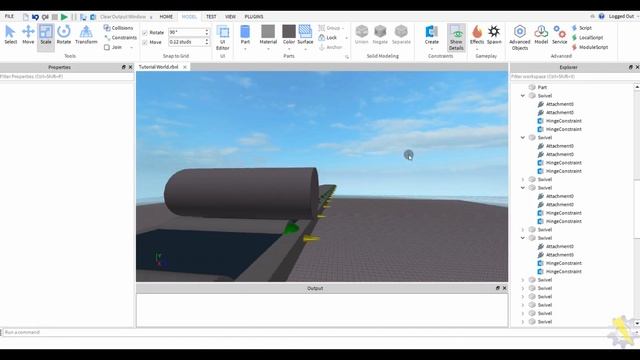This screenshot has width=640, height=360.
Task: Open the Surface tool
Action: pos(305,34)
